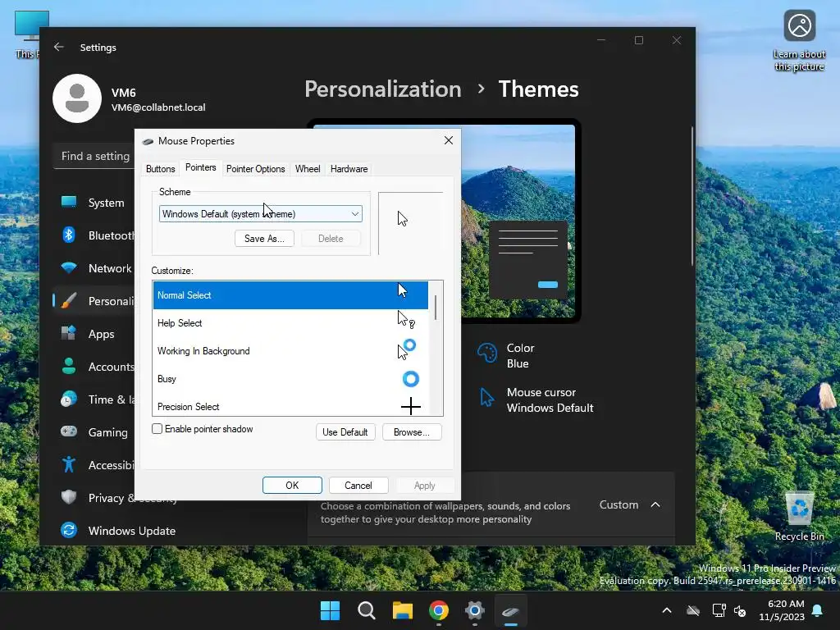The height and width of the screenshot is (630, 840).
Task: Click the Find a setting search box
Action: pyautogui.click(x=94, y=156)
